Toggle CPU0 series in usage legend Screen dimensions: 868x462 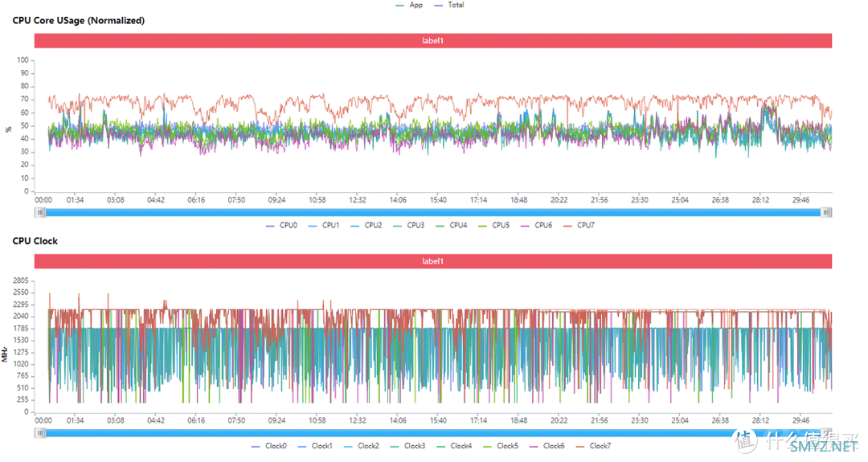pyautogui.click(x=282, y=225)
